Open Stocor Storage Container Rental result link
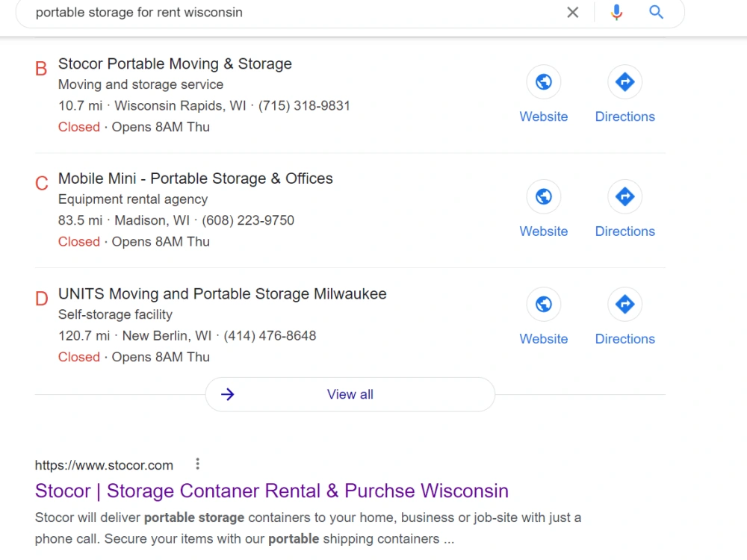747x560 pixels. pos(272,491)
